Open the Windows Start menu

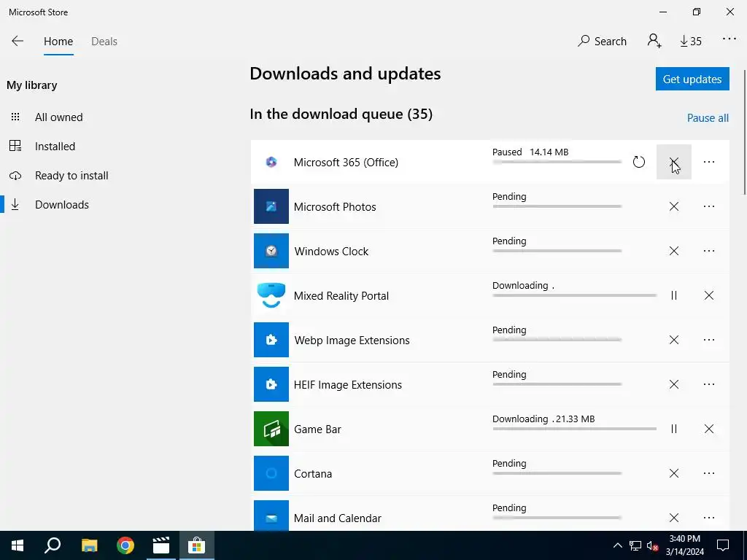[x=18, y=545]
